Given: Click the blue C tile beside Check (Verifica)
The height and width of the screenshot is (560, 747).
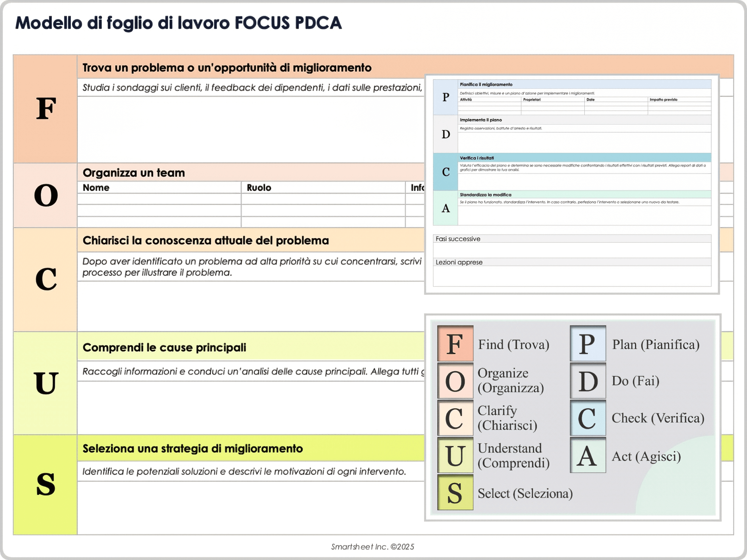Looking at the screenshot, I should click(x=588, y=418).
